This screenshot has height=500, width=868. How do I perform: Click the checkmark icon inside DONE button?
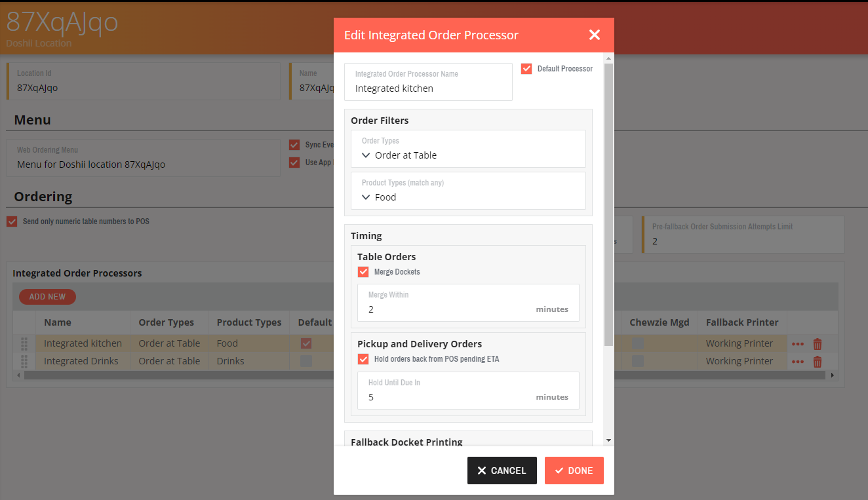tap(559, 470)
